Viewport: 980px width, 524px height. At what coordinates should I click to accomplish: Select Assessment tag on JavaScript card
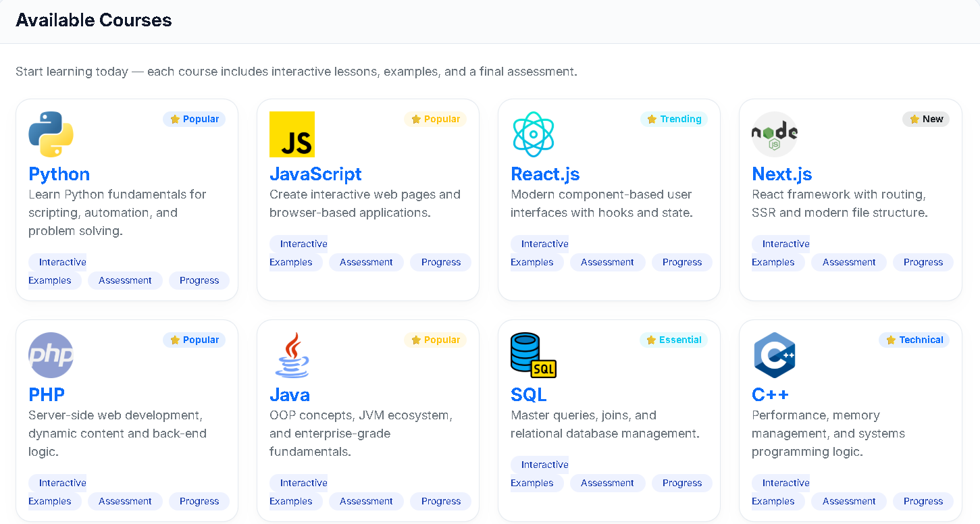366,262
